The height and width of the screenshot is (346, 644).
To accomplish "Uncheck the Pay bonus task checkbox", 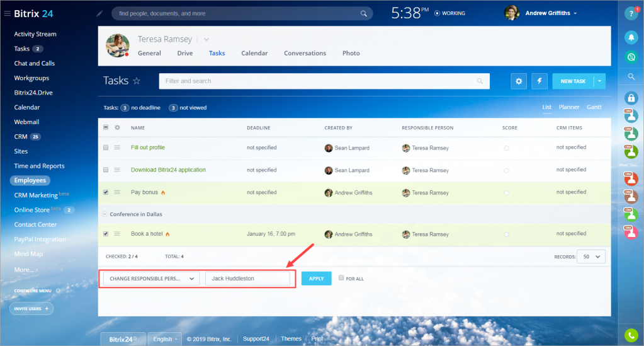I will tap(106, 192).
